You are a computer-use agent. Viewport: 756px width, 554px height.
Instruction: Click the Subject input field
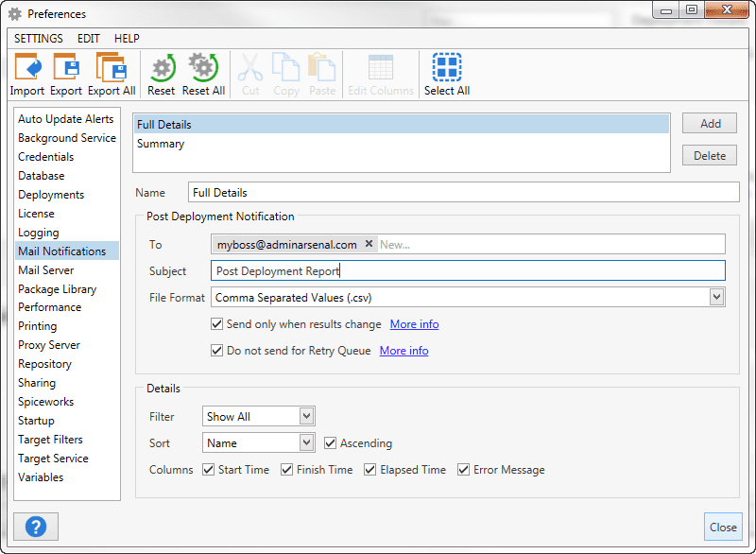pyautogui.click(x=468, y=271)
